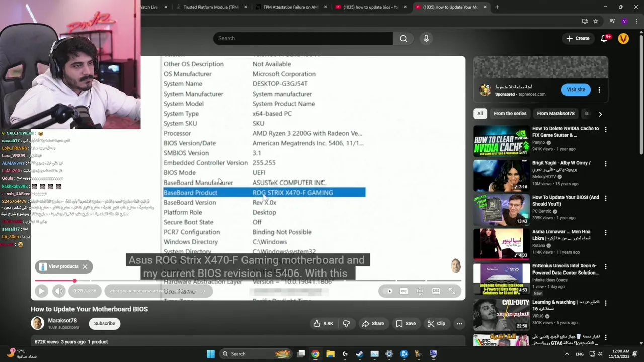Select the From Maraksot78 chip

[555, 114]
